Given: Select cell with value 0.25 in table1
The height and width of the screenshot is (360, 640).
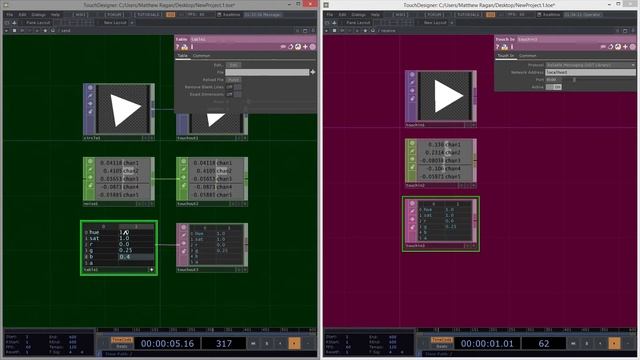Looking at the screenshot, I should (136, 250).
